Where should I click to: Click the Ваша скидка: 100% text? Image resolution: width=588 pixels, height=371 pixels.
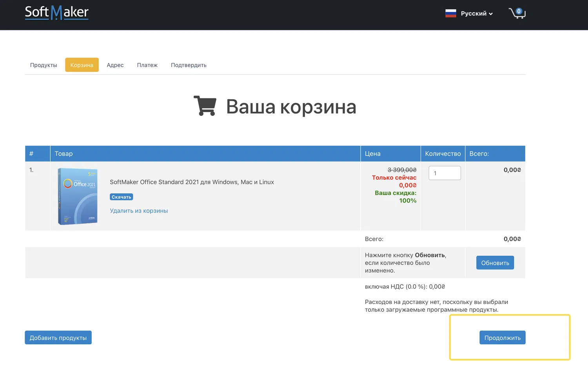tap(396, 197)
